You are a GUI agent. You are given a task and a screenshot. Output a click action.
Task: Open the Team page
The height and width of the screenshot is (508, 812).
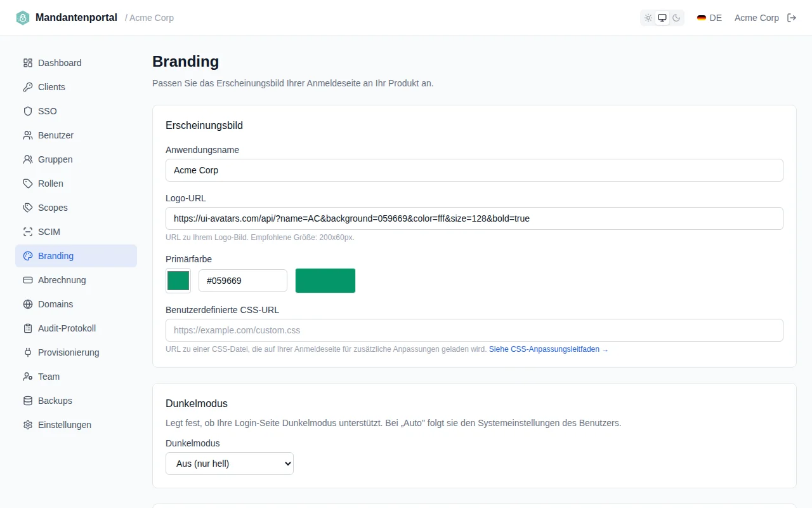[x=76, y=377]
